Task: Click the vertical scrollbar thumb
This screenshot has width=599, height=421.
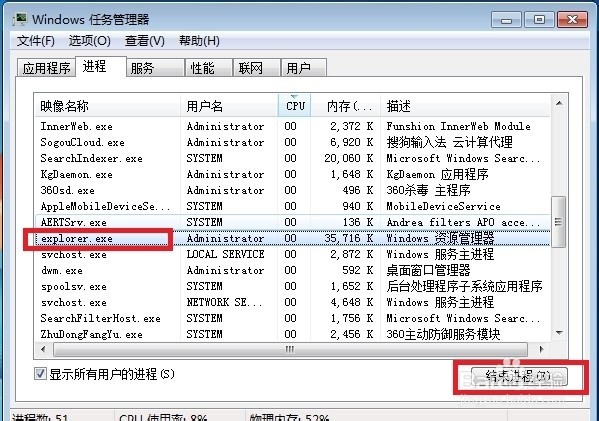Action: [x=559, y=222]
